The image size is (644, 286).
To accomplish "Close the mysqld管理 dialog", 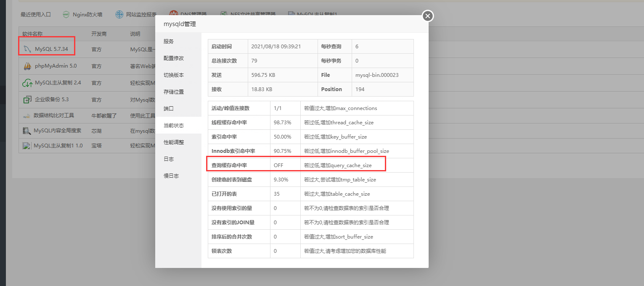I will pyautogui.click(x=428, y=16).
